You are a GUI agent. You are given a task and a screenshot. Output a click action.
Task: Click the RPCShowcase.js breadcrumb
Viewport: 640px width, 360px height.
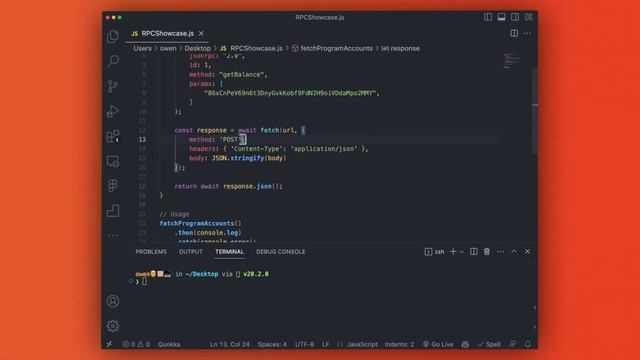tap(251, 48)
